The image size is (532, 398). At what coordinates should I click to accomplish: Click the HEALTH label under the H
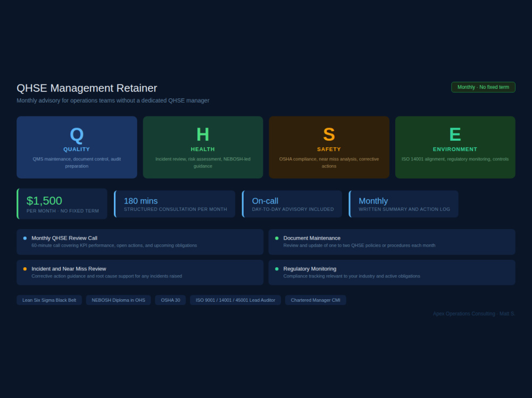click(x=203, y=149)
